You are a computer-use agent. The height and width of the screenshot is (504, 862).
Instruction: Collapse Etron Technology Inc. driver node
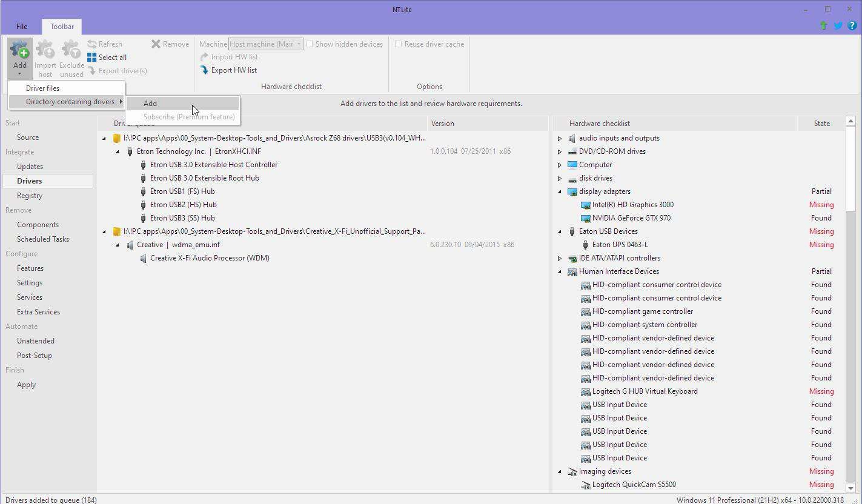coord(118,151)
